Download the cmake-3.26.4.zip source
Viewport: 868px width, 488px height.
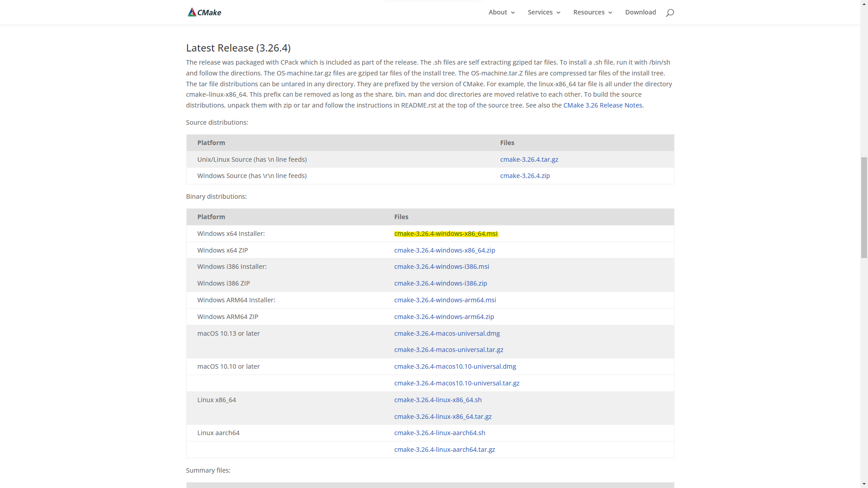(x=525, y=176)
